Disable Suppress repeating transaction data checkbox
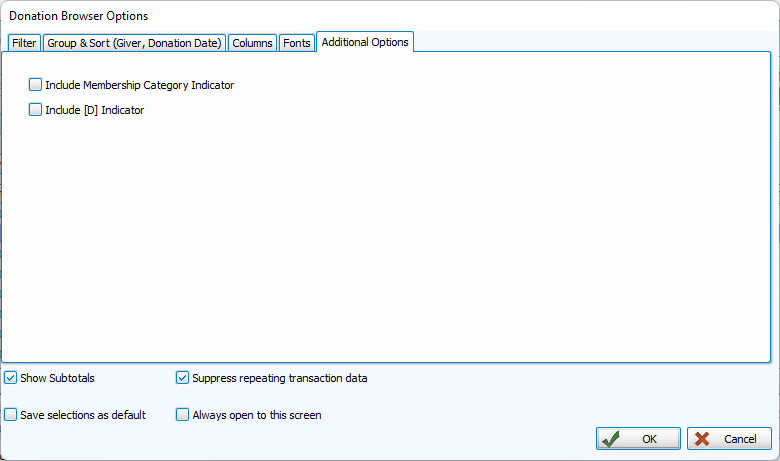 [183, 378]
